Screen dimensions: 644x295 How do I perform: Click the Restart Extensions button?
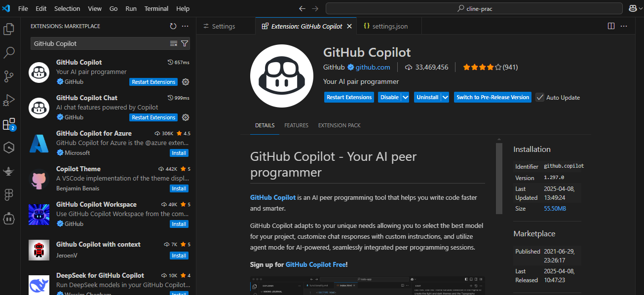(x=349, y=97)
